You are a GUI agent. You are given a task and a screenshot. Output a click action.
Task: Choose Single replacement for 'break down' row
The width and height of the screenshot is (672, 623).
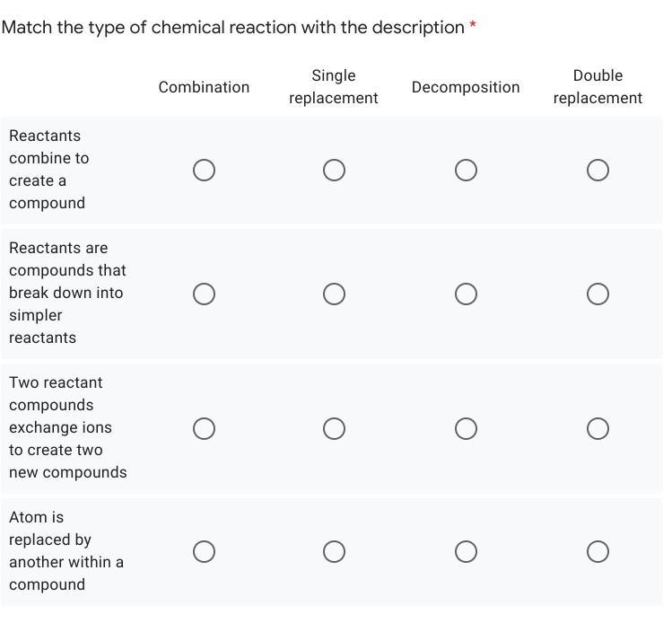334,294
